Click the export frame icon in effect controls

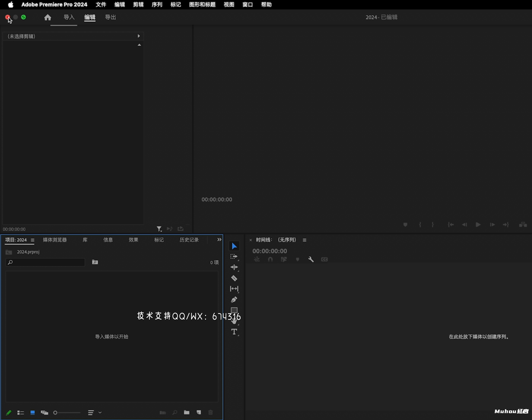[x=180, y=229]
